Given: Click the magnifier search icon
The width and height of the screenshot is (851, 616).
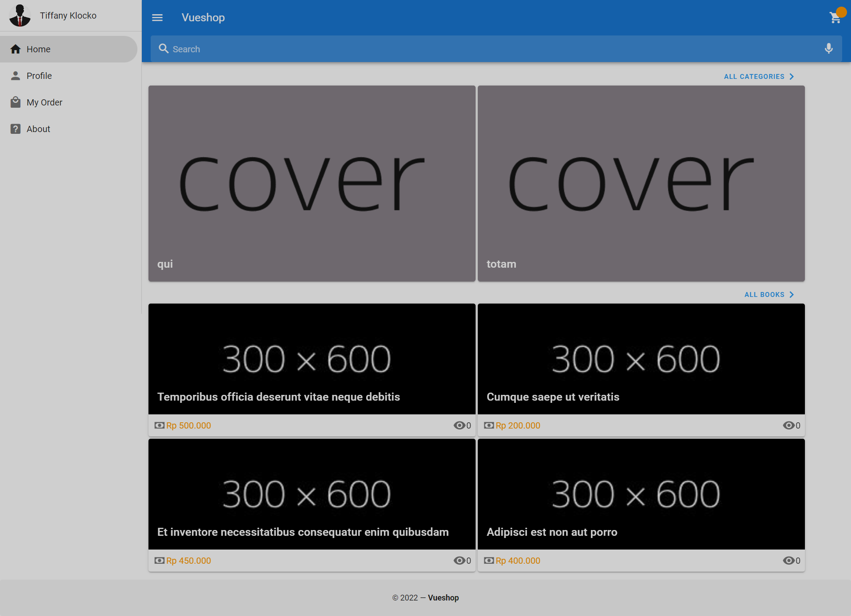Looking at the screenshot, I should click(x=164, y=49).
